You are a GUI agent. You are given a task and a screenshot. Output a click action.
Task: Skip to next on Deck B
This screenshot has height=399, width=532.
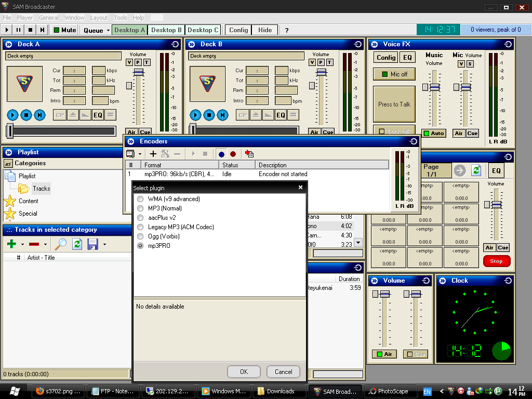222,115
